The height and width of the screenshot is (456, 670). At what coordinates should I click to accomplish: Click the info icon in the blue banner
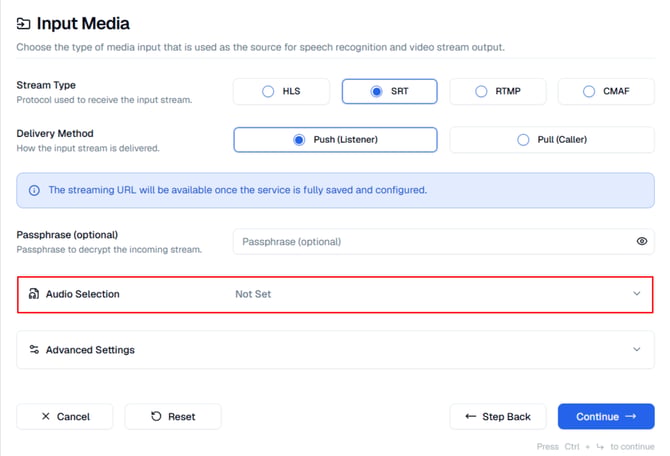tap(34, 190)
